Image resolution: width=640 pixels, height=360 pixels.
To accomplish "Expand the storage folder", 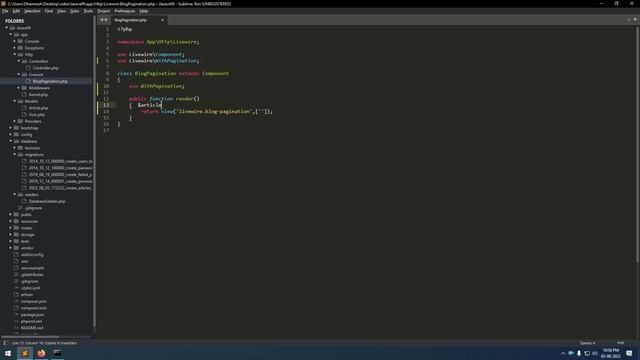I will pyautogui.click(x=11, y=235).
